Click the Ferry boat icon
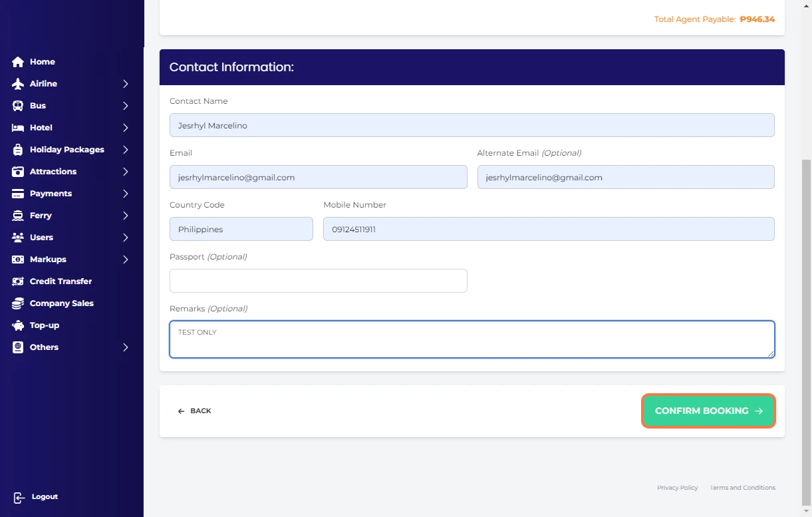The image size is (812, 517). tap(18, 216)
